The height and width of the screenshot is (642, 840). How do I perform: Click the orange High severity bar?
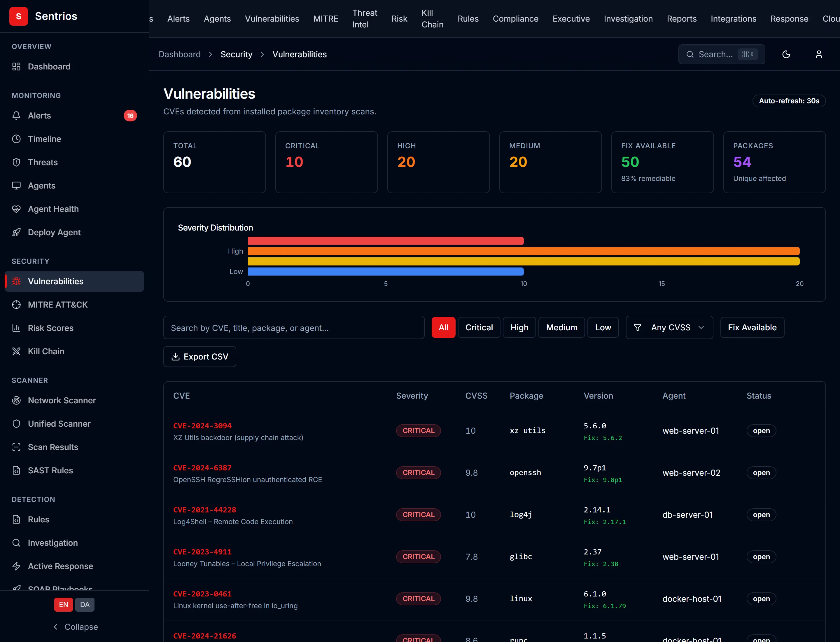coord(523,251)
